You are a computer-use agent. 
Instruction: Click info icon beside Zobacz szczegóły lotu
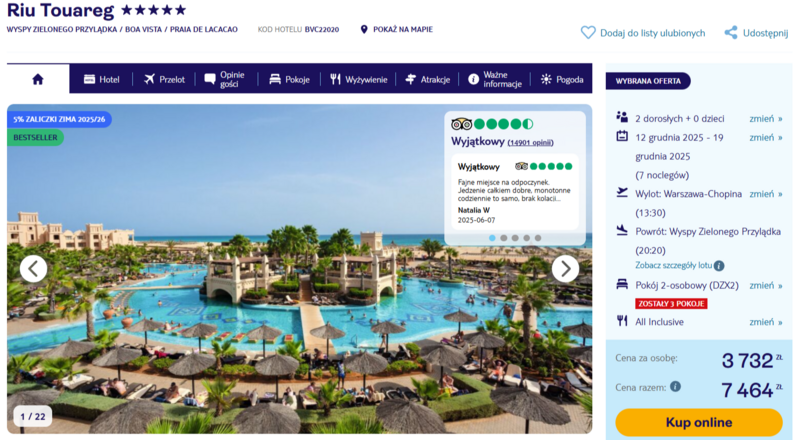[x=719, y=265]
